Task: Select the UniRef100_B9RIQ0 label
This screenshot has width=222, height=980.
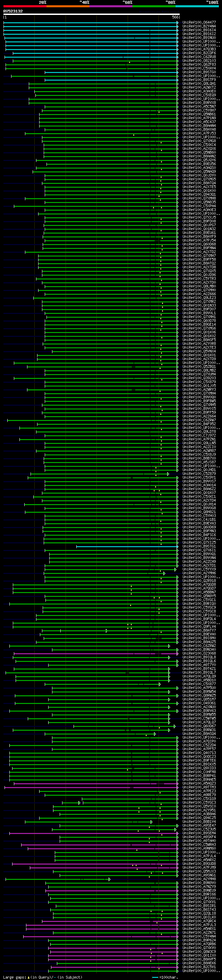Action: [199, 604]
